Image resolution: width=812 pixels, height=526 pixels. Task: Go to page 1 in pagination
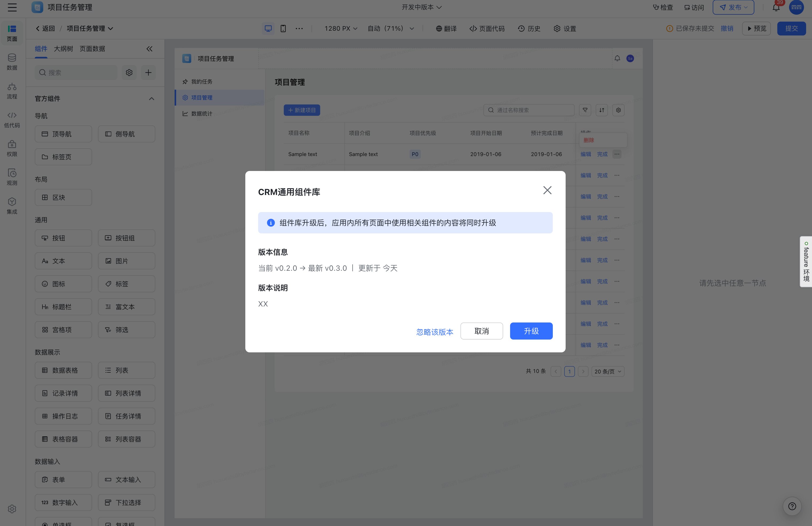(x=569, y=371)
